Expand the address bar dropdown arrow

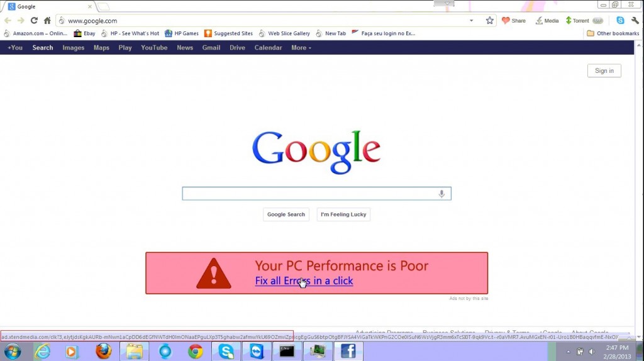[472, 21]
